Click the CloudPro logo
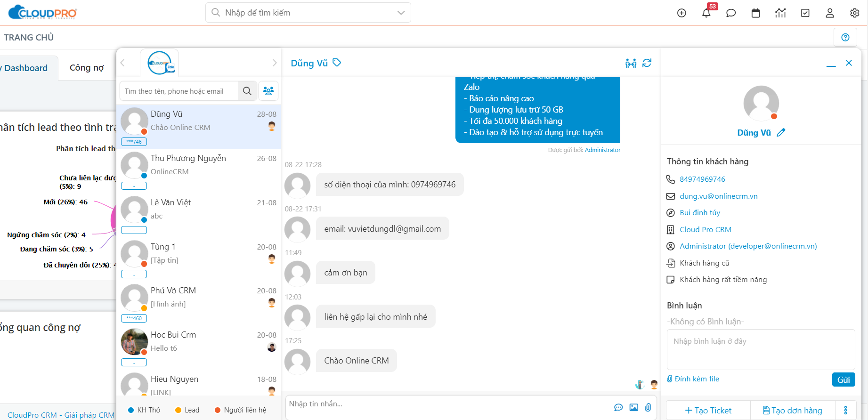The image size is (868, 420). (x=42, y=12)
